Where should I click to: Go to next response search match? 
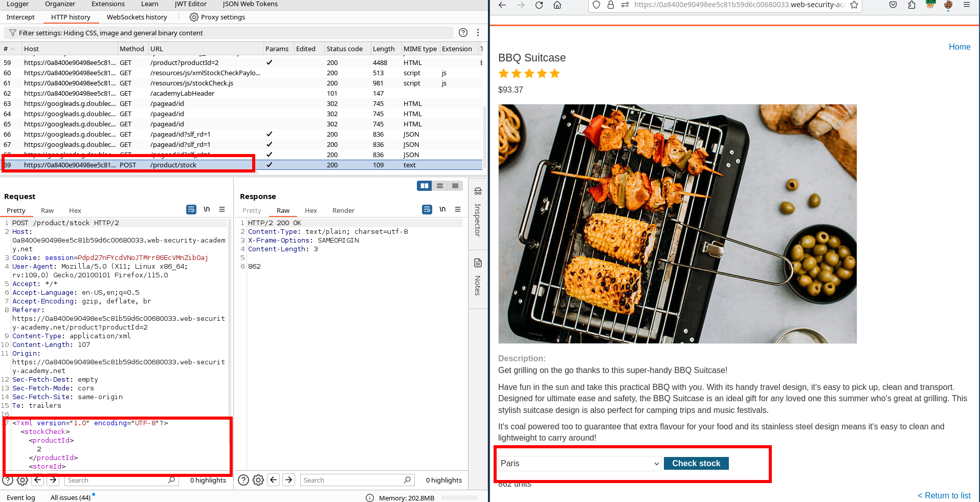click(289, 480)
